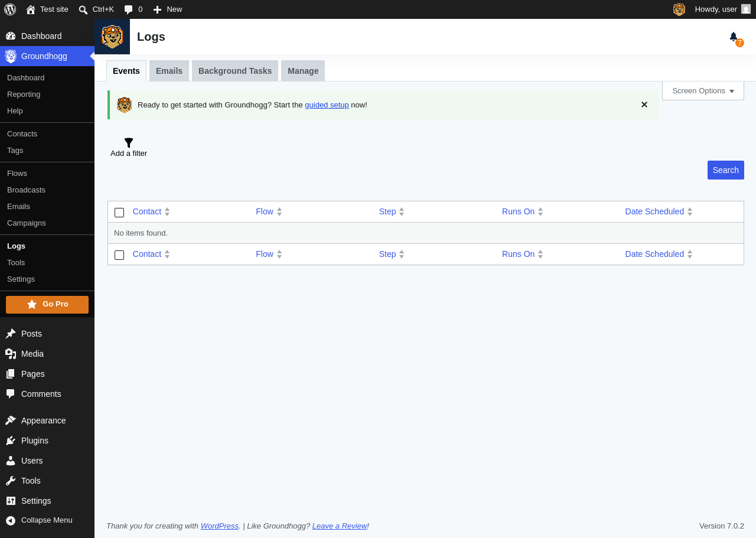Expand the Screen Options panel
756x538 pixels.
[x=703, y=91]
